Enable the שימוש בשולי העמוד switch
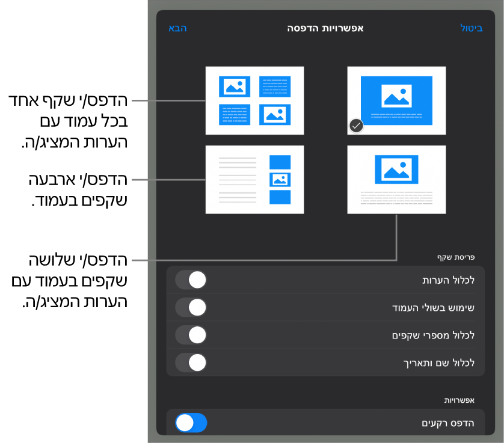This screenshot has width=504, height=443. click(191, 307)
